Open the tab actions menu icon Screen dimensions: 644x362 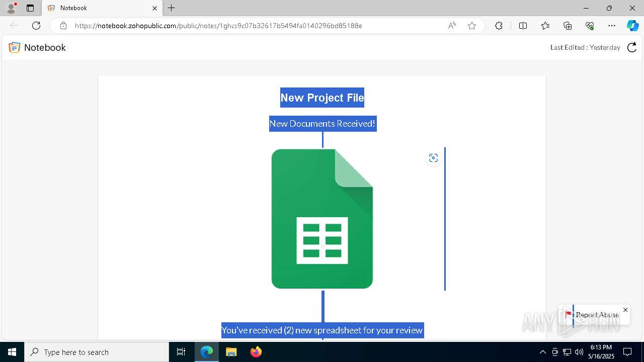click(30, 8)
